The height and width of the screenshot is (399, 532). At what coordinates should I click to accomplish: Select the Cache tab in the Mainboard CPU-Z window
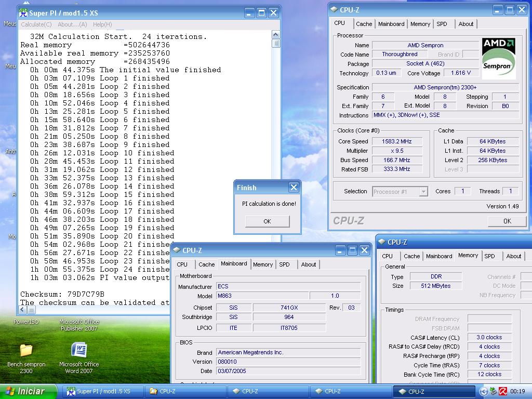click(207, 264)
